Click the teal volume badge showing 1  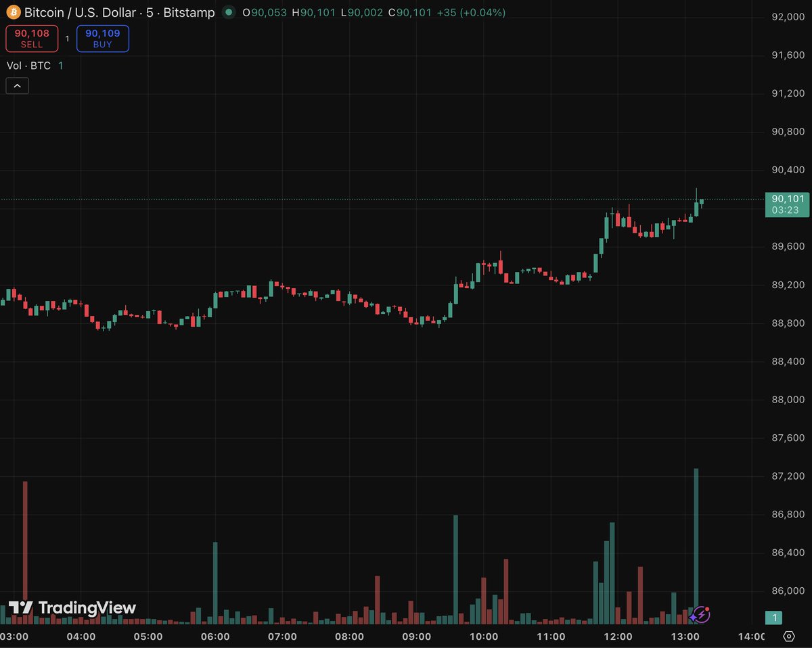click(774, 617)
